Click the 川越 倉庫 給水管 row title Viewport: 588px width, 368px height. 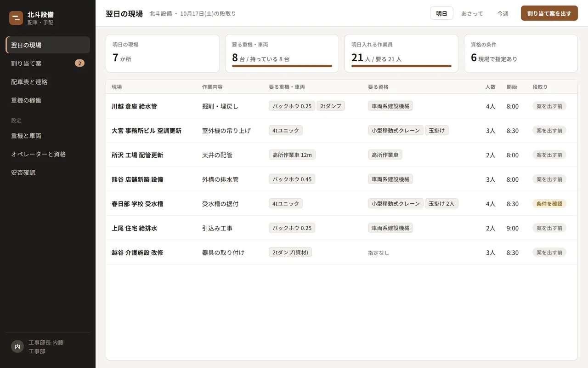(x=134, y=106)
